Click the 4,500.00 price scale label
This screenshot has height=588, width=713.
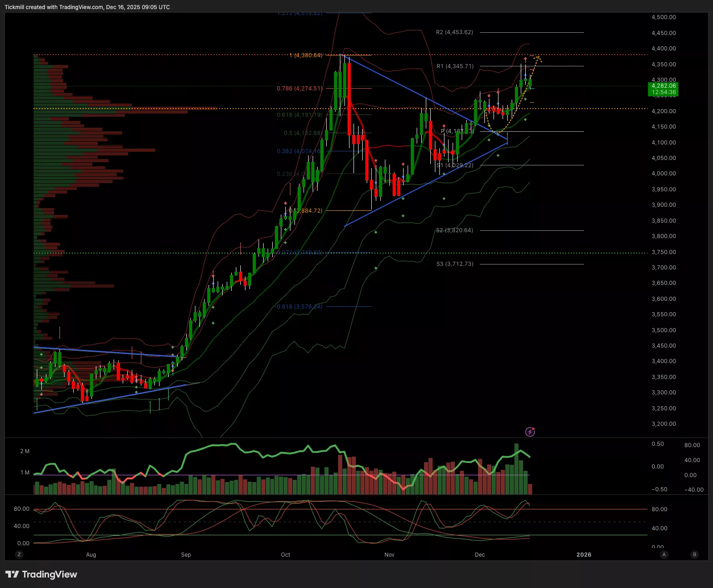point(663,17)
